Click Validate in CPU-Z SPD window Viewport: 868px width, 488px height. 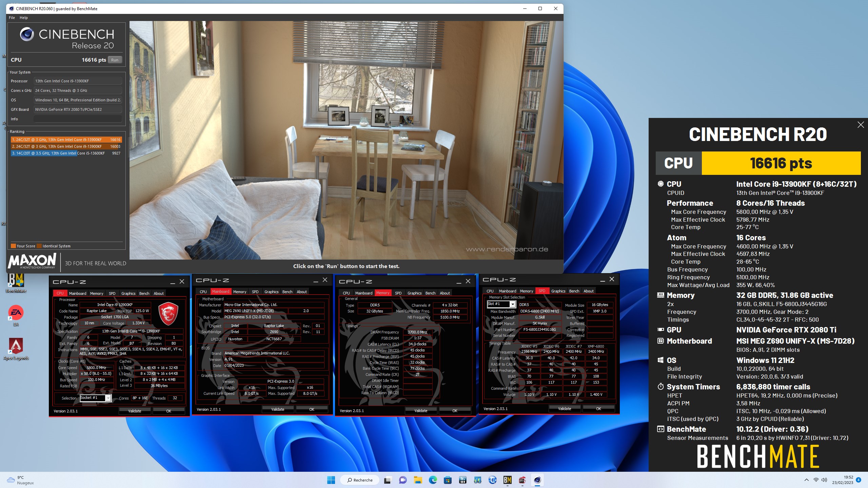click(565, 409)
